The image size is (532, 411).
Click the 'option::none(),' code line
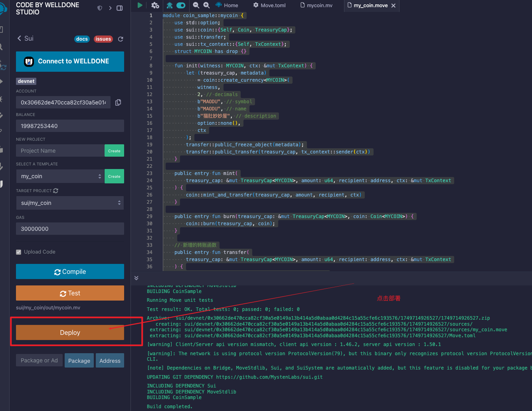pos(219,123)
